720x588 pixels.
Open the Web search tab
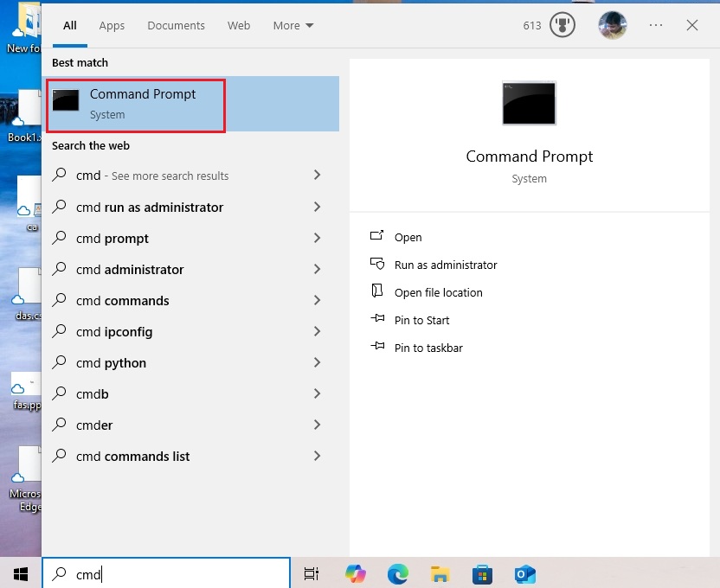(x=239, y=26)
